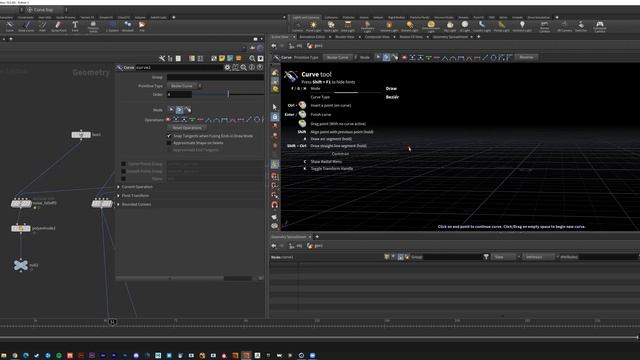Add a Spot Light from the shelf
640x360 pixels.
331,27
